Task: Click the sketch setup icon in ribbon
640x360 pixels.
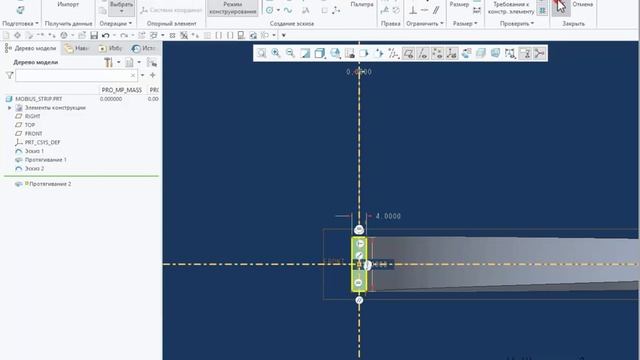Action: (20, 10)
